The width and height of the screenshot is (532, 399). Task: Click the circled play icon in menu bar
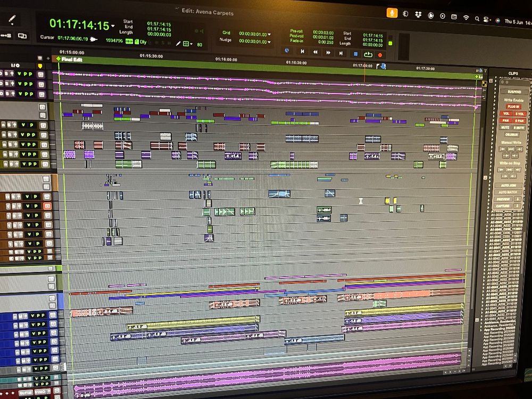443,16
